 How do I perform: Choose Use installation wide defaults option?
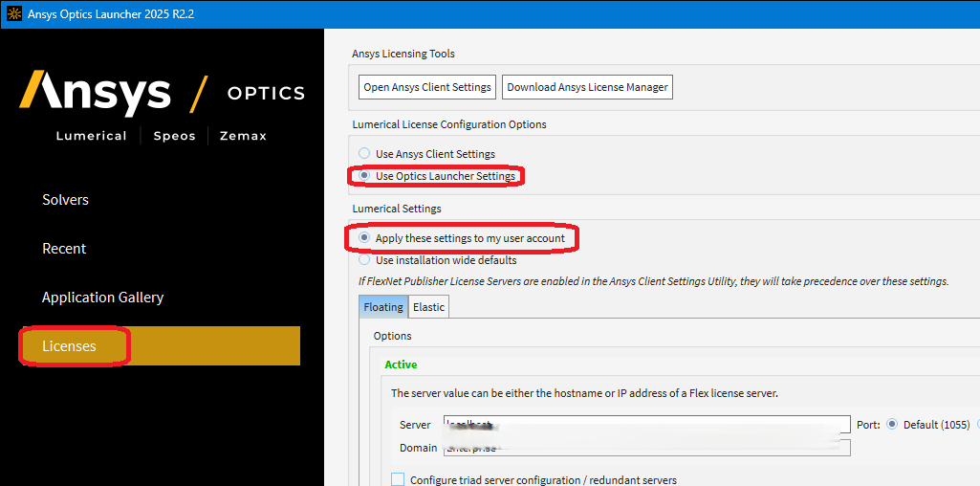(363, 259)
